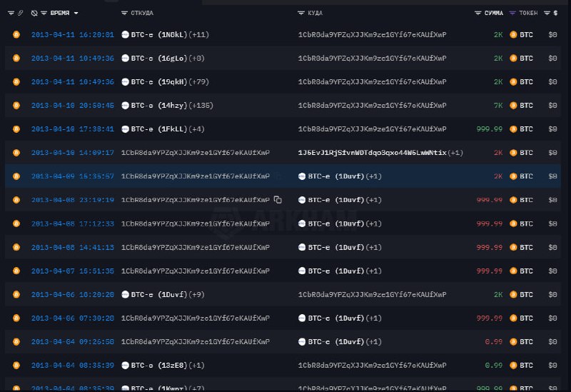Image resolution: width=571 pixels, height=392 pixels.
Task: Click bitcoin chain icon of 17:12:33 row
Action: (x=16, y=223)
